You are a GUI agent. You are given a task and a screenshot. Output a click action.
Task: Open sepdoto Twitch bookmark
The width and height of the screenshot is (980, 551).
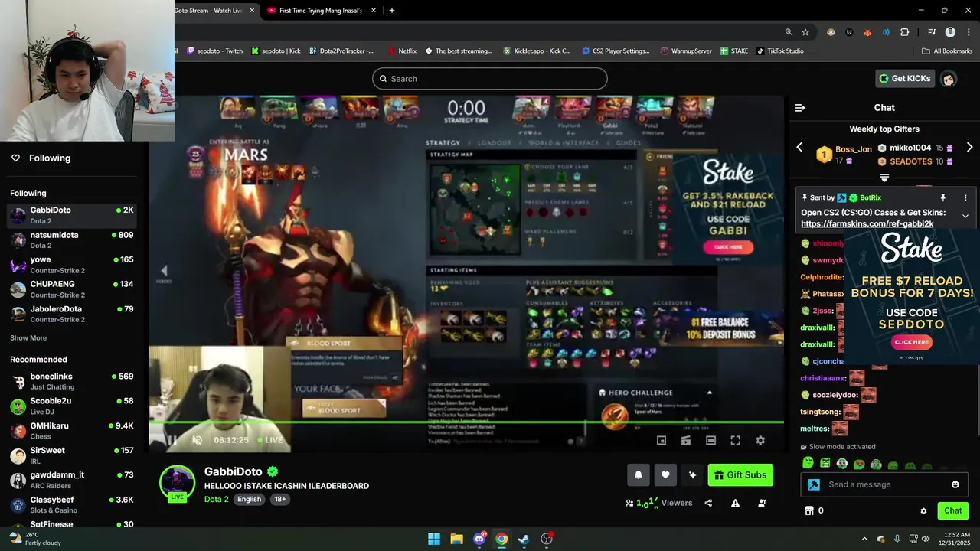pos(214,51)
